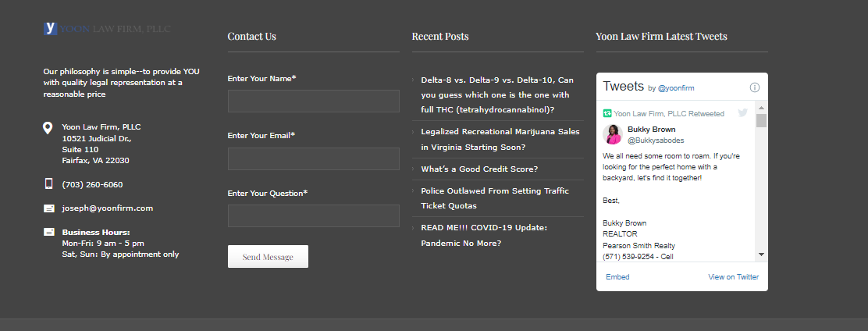Click the Twitter info icon
Screen dimensions: 868x331
click(755, 87)
